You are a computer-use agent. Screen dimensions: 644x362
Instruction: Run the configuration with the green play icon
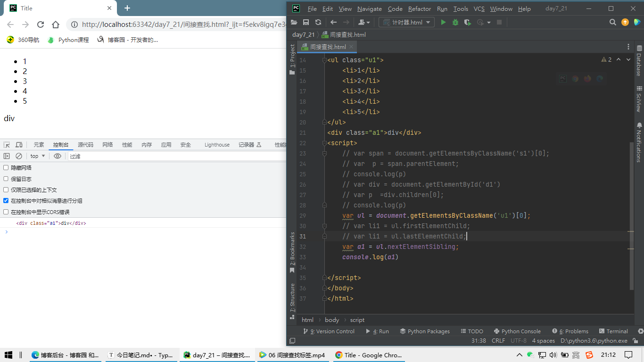pyautogui.click(x=443, y=22)
